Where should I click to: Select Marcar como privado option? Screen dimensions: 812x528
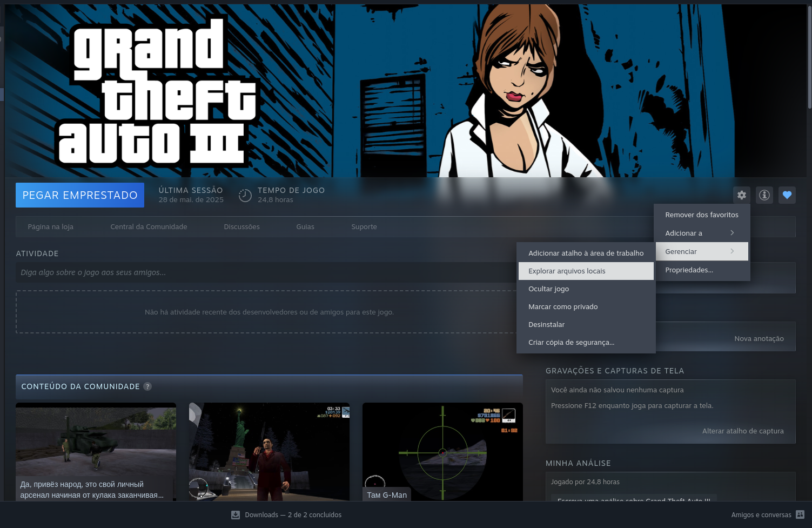(563, 306)
